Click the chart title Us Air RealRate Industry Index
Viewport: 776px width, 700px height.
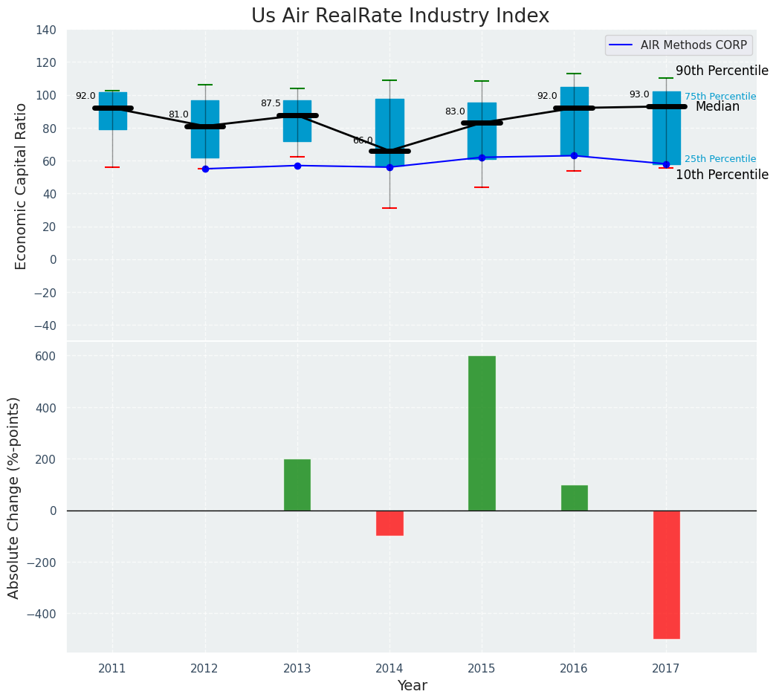400,16
